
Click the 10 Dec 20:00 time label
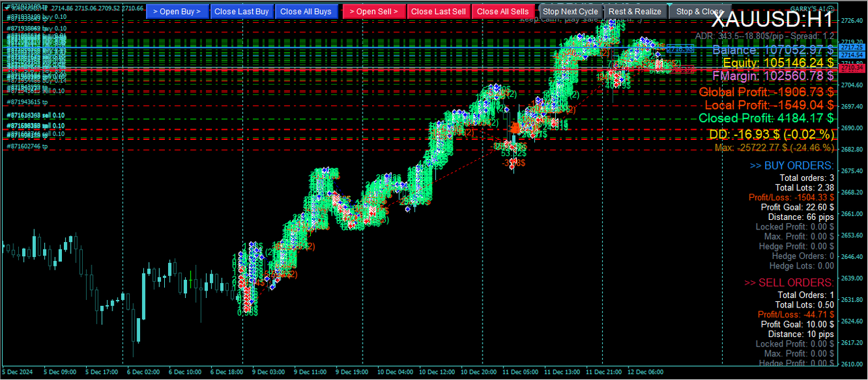pos(479,371)
